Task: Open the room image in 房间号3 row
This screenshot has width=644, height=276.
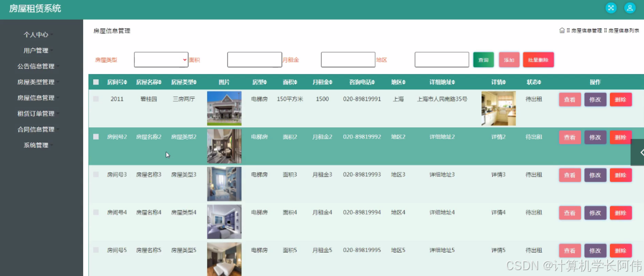Action: [224, 184]
